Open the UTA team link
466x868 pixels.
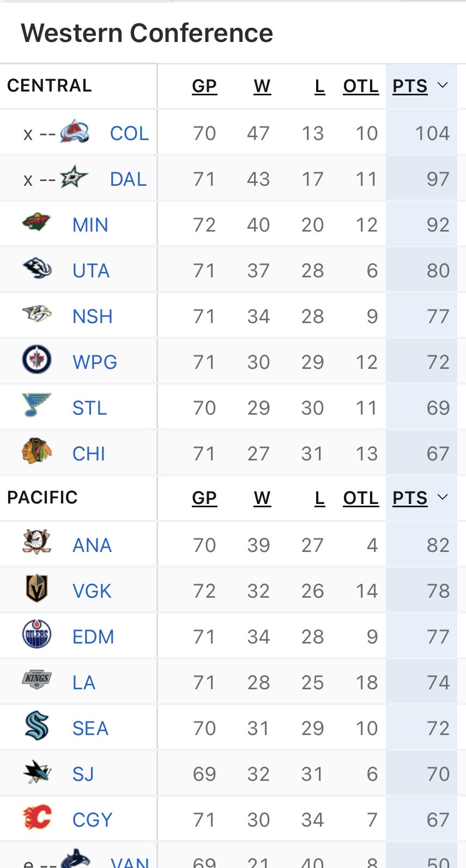pyautogui.click(x=91, y=271)
